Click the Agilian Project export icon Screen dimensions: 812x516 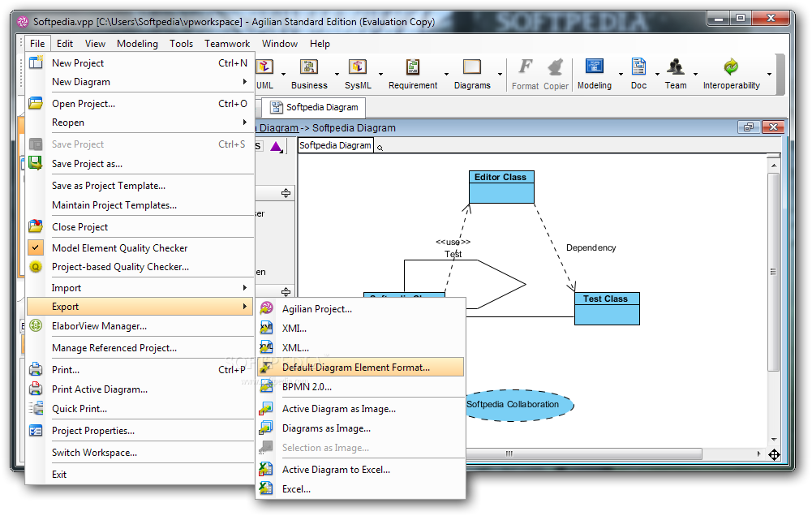[x=266, y=308]
